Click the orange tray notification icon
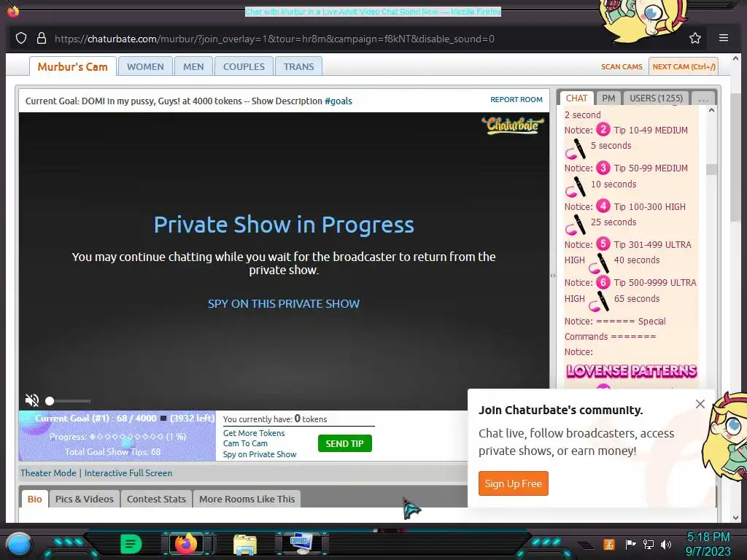The height and width of the screenshot is (560, 747). coord(609,544)
